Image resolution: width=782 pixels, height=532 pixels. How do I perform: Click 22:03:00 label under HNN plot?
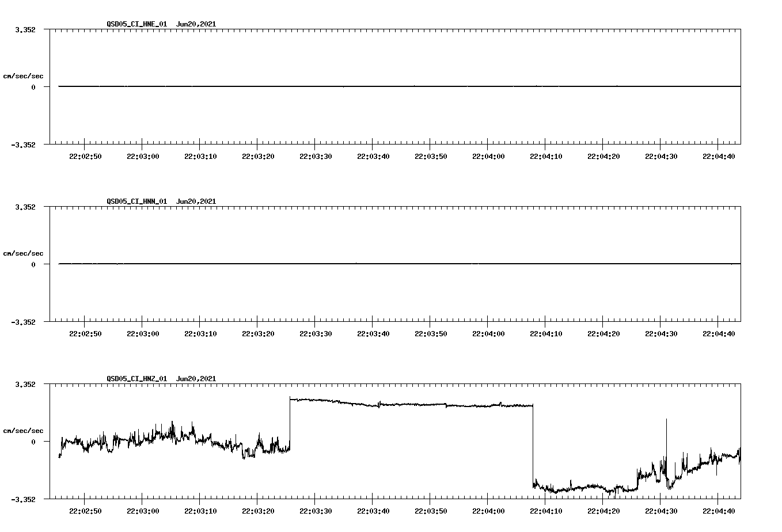click(143, 334)
